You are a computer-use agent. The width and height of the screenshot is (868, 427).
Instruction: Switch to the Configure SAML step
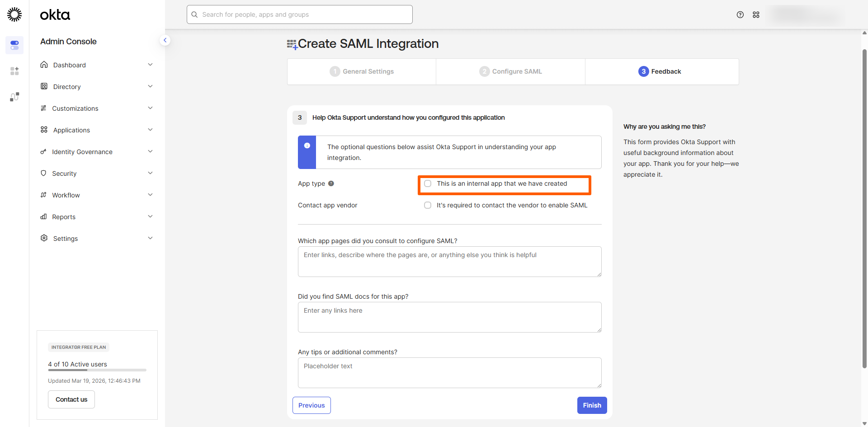click(x=510, y=71)
